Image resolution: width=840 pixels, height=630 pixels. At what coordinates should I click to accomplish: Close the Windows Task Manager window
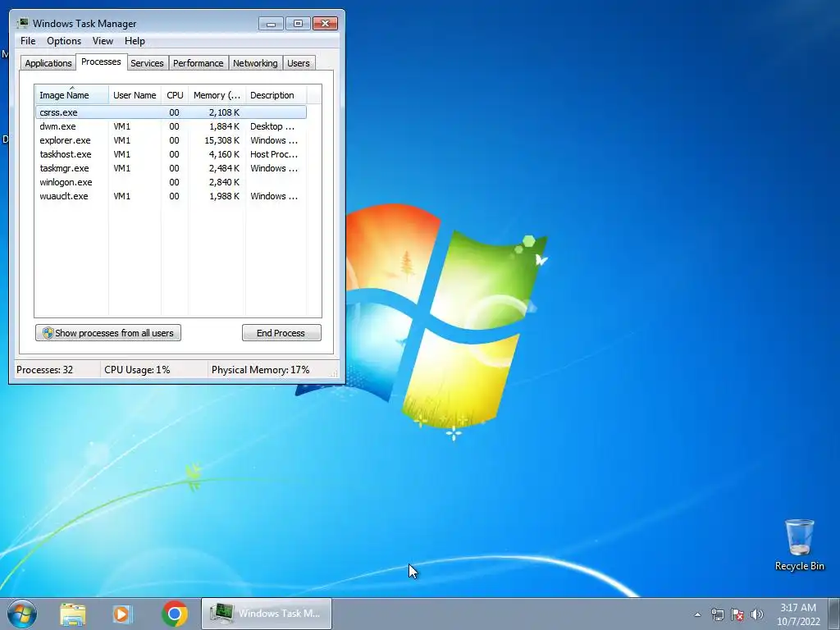[x=325, y=24]
